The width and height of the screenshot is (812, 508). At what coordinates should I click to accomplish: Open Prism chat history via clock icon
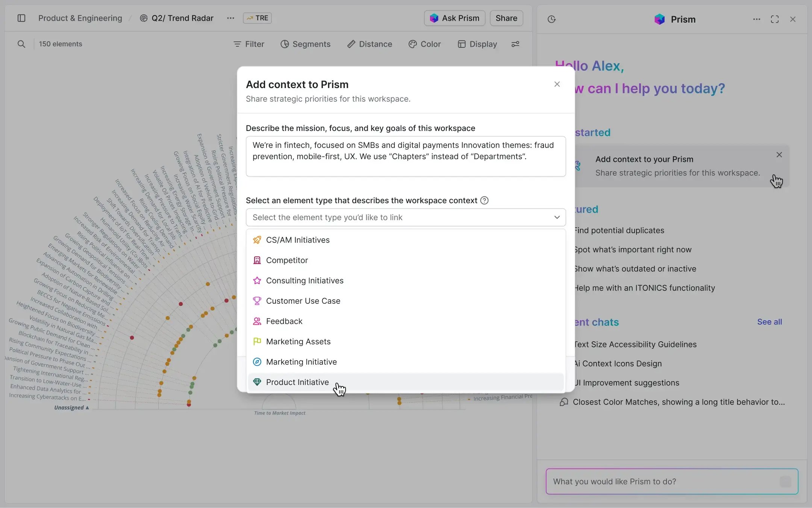coord(551,19)
